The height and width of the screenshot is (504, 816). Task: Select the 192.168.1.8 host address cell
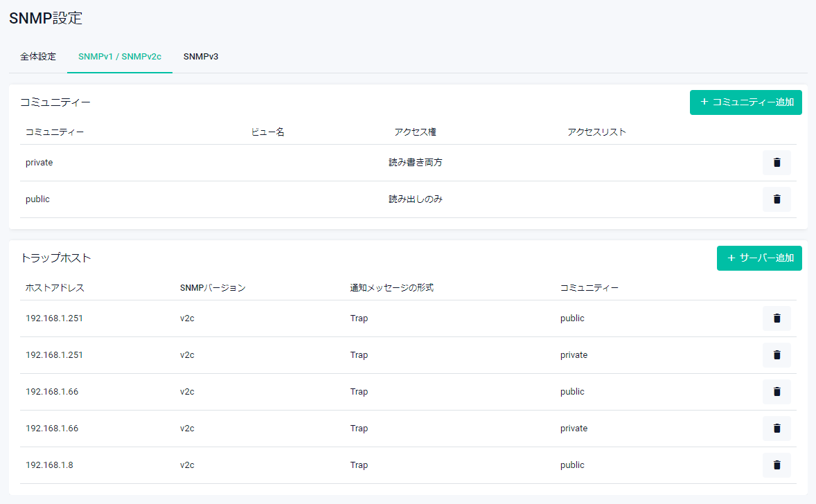49,465
